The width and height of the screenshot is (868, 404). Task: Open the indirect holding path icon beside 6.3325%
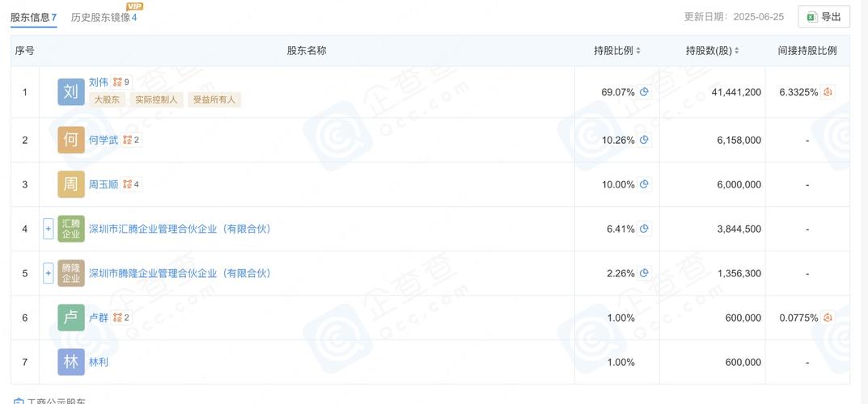pyautogui.click(x=828, y=92)
